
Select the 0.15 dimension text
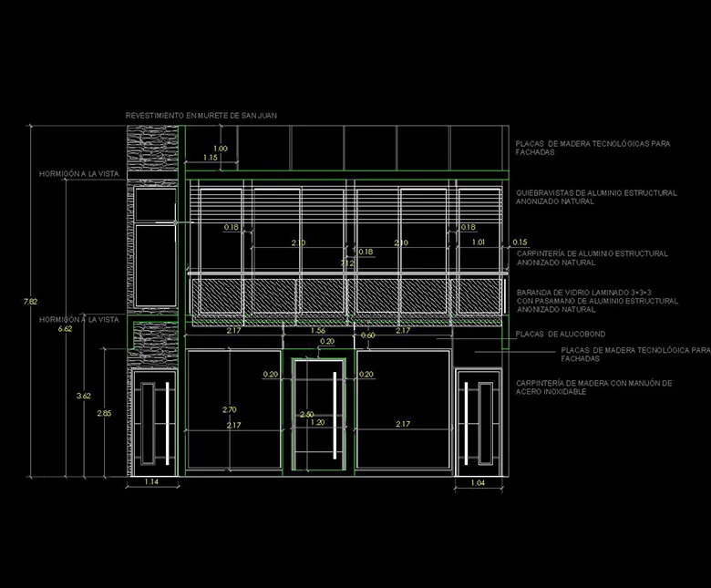[x=520, y=242]
